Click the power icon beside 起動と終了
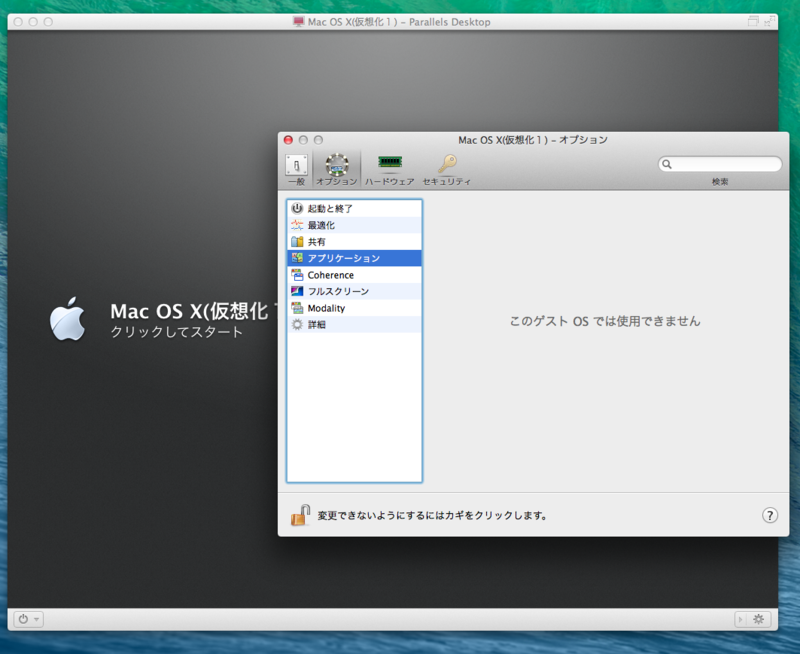 [297, 208]
